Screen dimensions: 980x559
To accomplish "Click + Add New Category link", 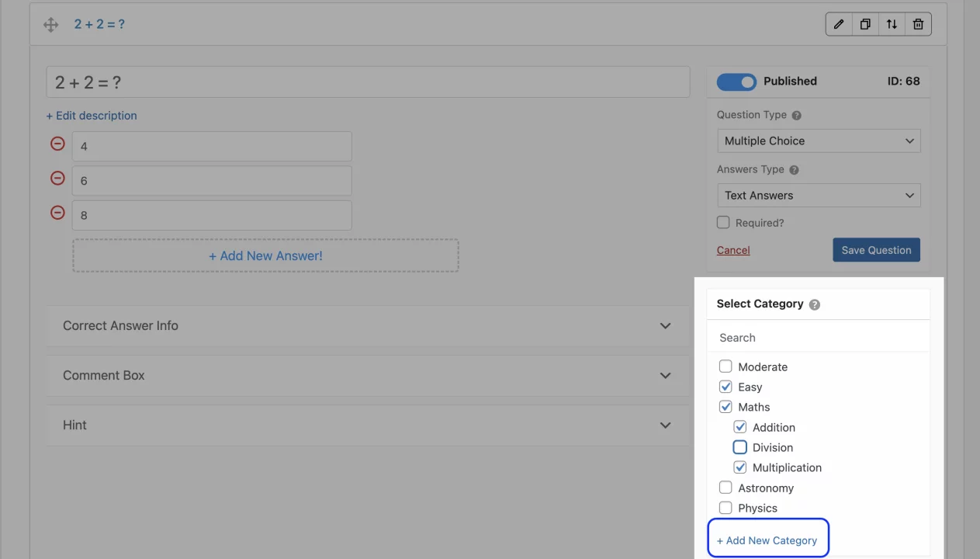I will click(x=767, y=540).
